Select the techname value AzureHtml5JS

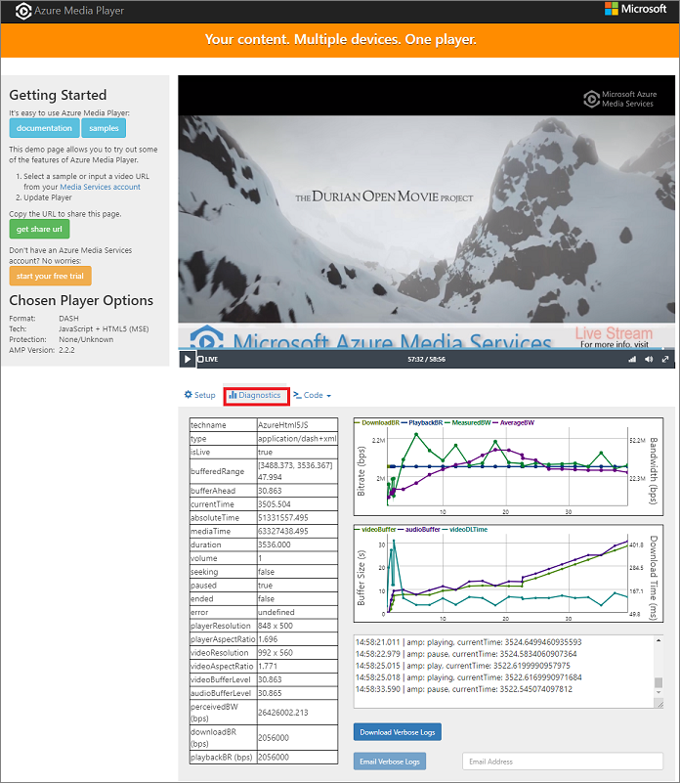click(x=282, y=425)
